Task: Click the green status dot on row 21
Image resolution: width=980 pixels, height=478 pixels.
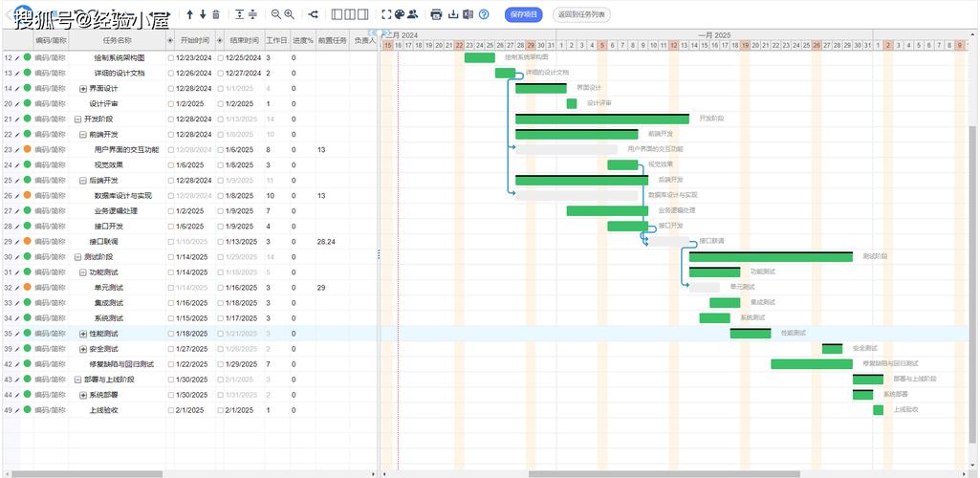Action: (x=27, y=119)
